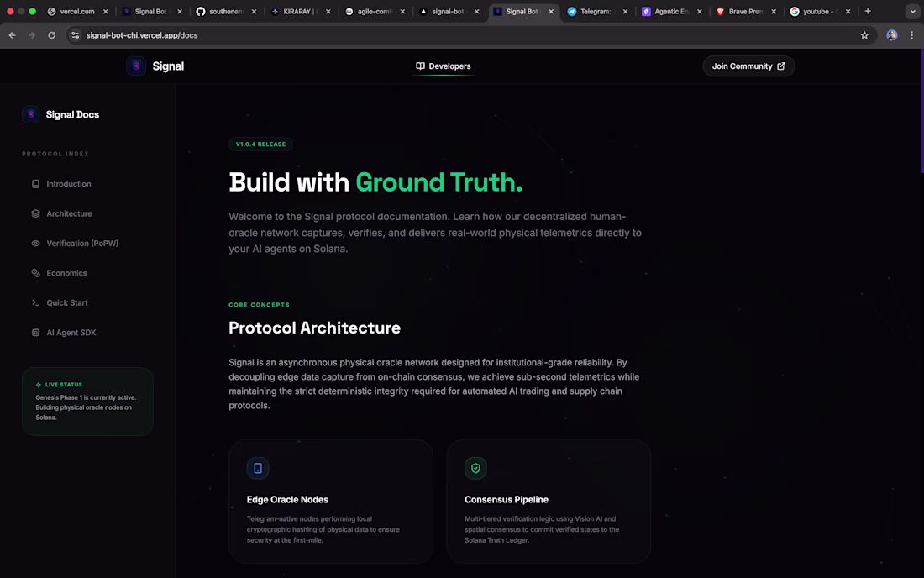Click the Live Status sparkle icon

[39, 384]
